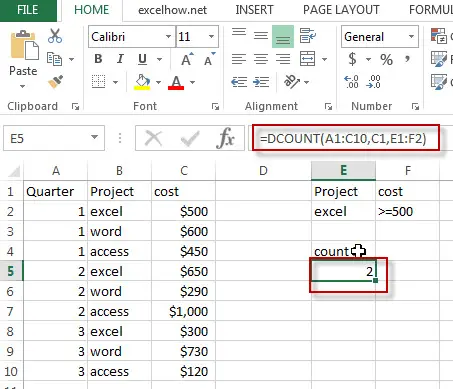This screenshot has height=389, width=453.
Task: Toggle Bold formatting
Action: [x=98, y=59]
